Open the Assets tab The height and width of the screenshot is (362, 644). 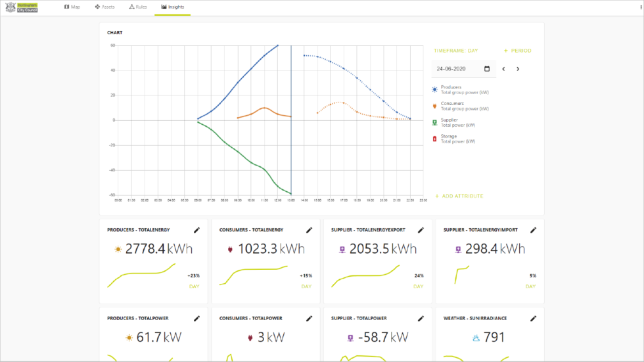[104, 7]
